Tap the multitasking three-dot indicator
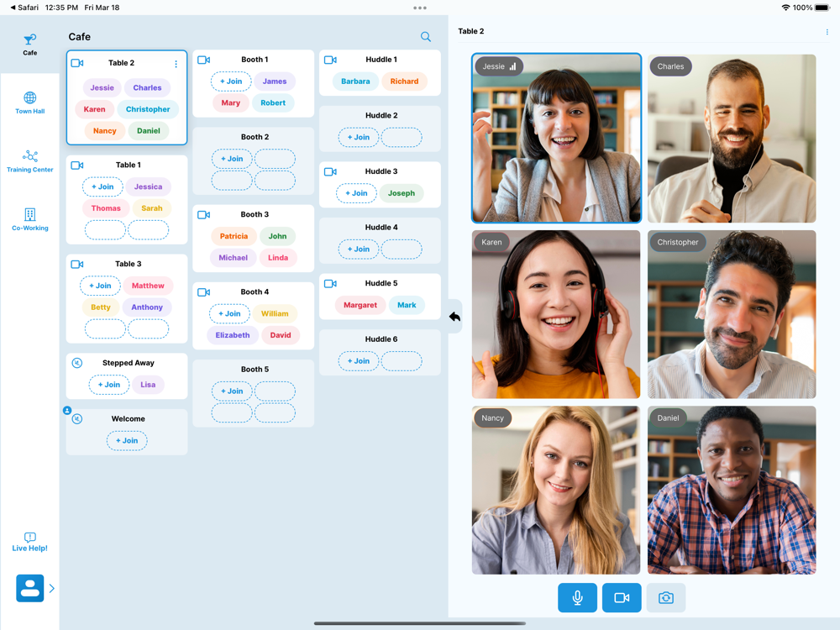This screenshot has height=630, width=840. 420,8
